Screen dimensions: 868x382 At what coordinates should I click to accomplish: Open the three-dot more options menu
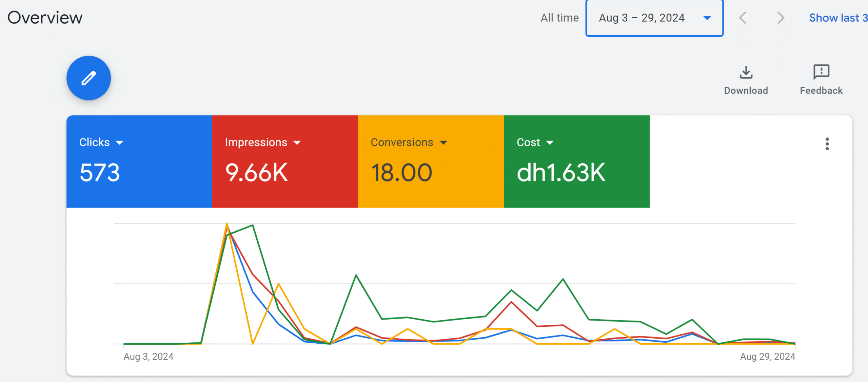pyautogui.click(x=827, y=144)
